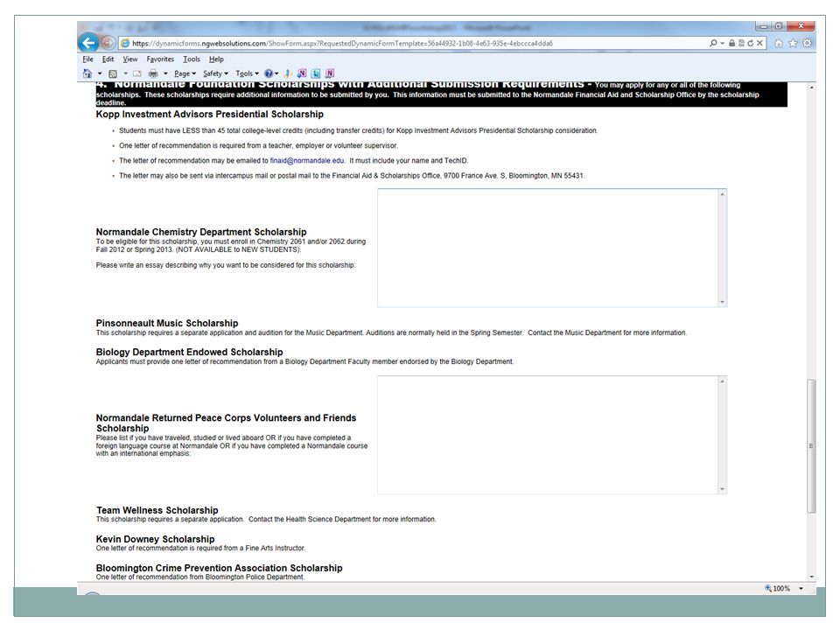Screen dimensions: 840x630
Task: Go to the Home page via the house icon
Action: [779, 44]
